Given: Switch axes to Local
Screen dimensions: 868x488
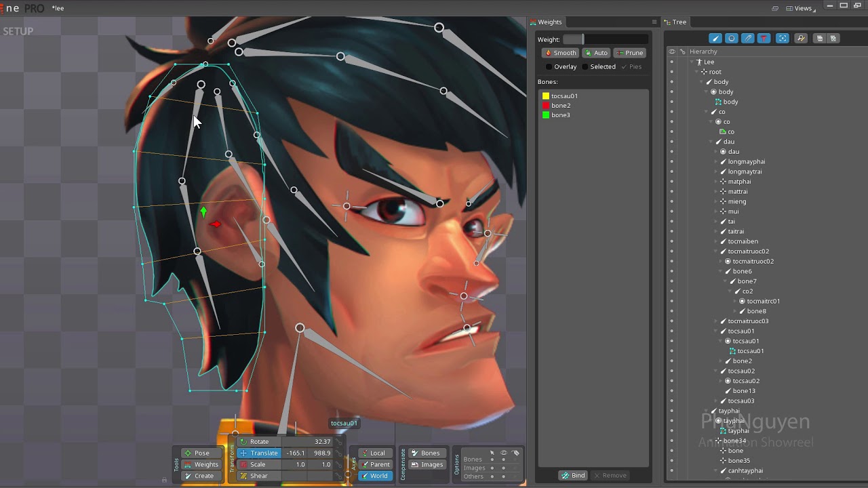Looking at the screenshot, I should coord(376,453).
